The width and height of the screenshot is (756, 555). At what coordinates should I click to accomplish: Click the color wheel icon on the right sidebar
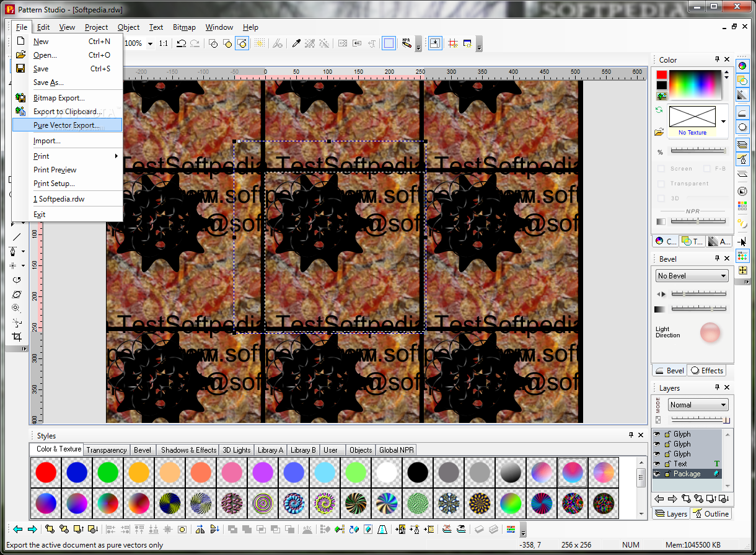pos(742,66)
